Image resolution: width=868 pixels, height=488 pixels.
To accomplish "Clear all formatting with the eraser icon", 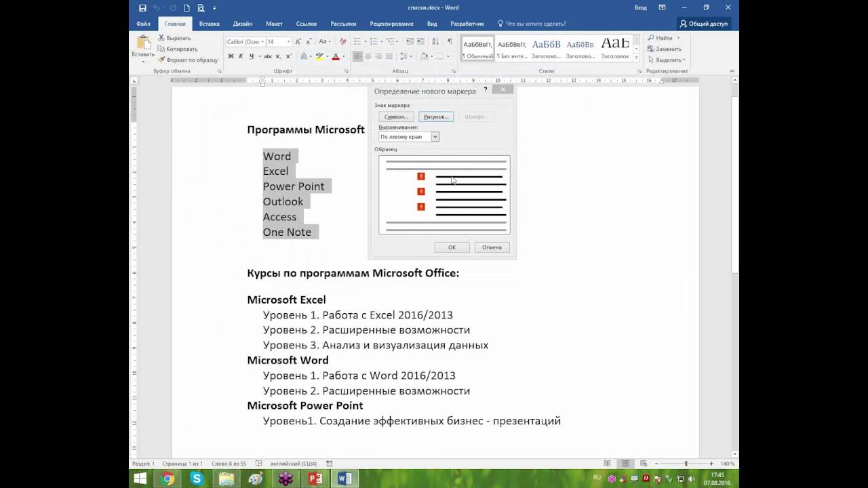I will pyautogui.click(x=343, y=41).
